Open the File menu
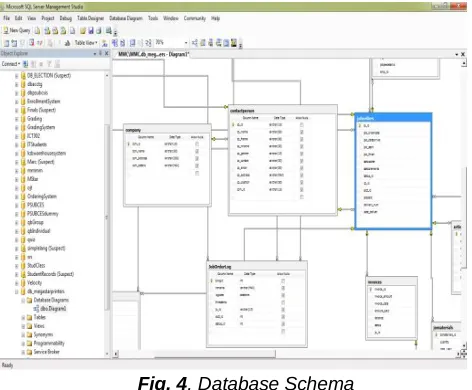The height and width of the screenshot is (390, 472). tap(6, 18)
